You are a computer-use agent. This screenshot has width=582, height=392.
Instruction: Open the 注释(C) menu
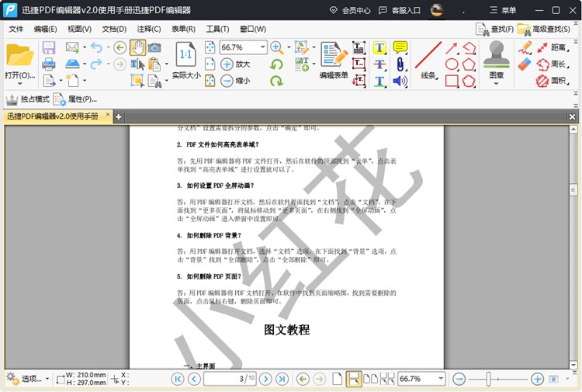click(x=149, y=29)
